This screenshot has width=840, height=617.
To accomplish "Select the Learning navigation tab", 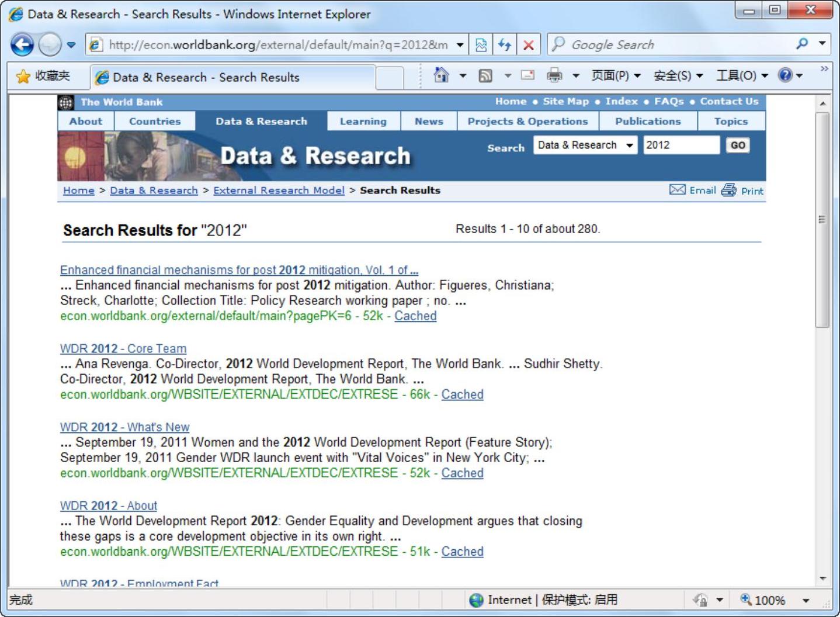I will click(x=363, y=121).
